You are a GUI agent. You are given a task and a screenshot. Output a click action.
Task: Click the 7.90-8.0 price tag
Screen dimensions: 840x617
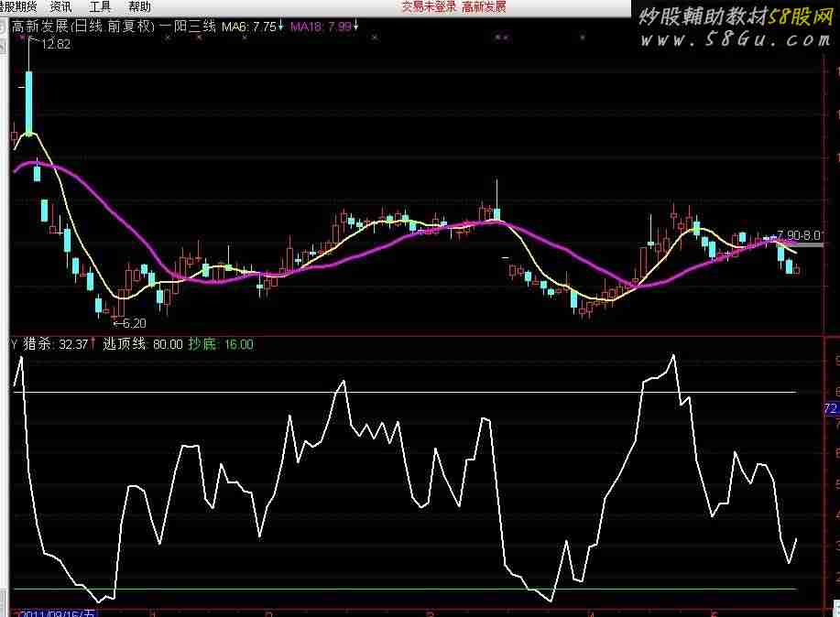pos(798,235)
